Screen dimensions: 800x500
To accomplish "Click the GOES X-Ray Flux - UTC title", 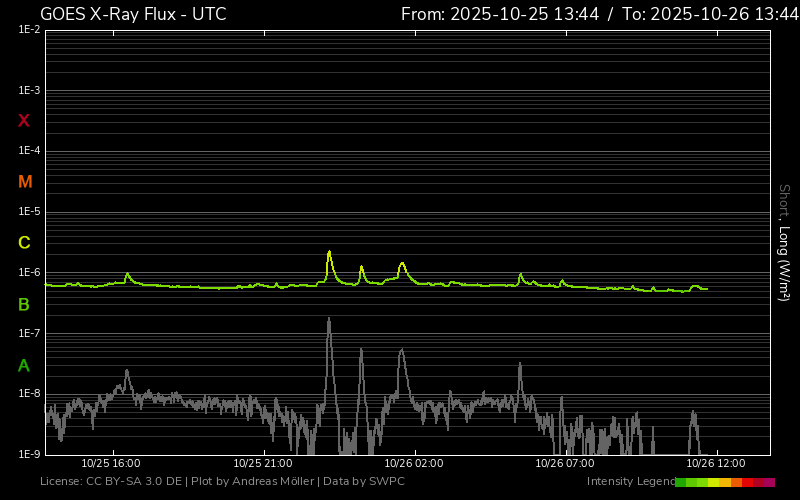I will 133,14.
